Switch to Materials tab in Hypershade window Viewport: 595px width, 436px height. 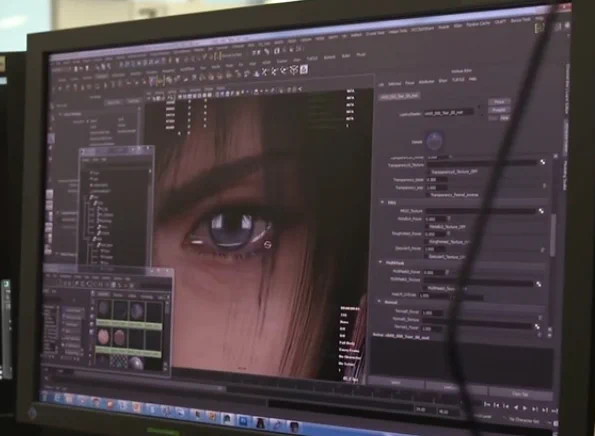[103, 294]
